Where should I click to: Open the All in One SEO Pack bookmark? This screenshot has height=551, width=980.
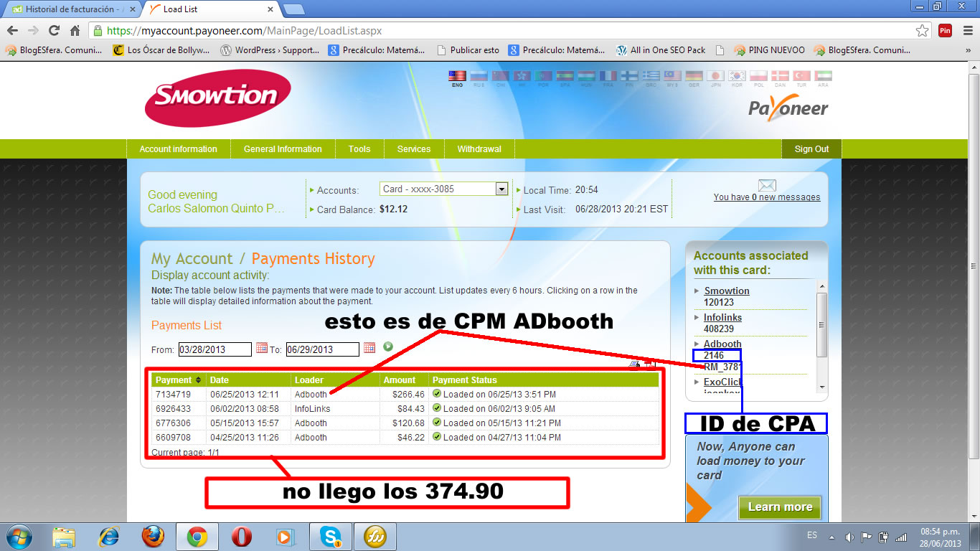click(661, 50)
